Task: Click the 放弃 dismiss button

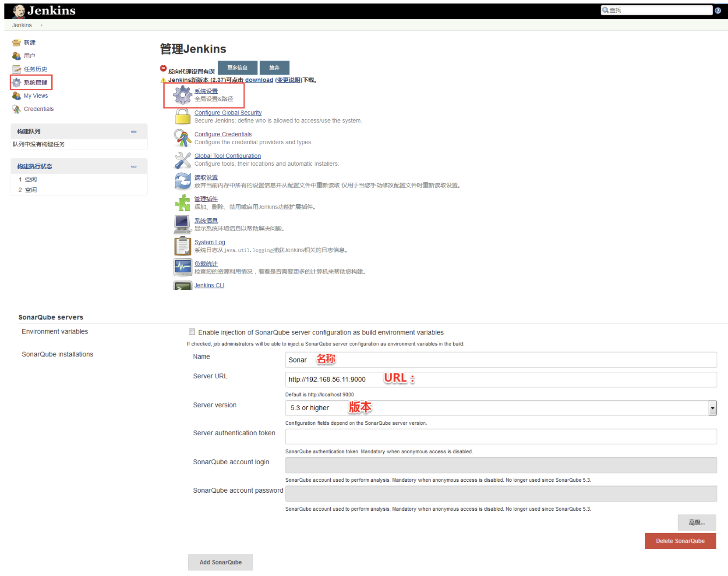Action: [x=274, y=68]
